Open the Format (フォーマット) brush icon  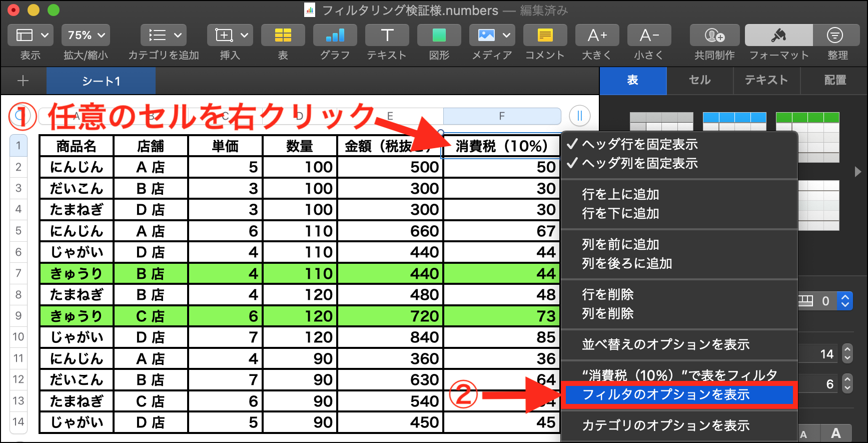click(x=778, y=35)
